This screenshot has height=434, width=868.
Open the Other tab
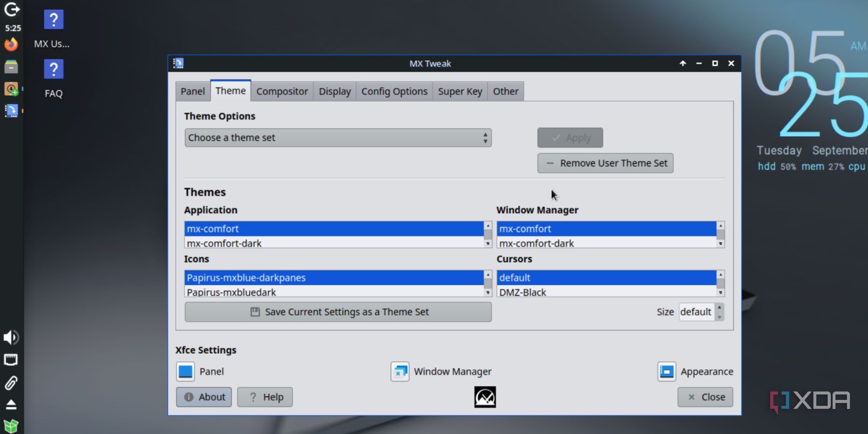pyautogui.click(x=506, y=91)
